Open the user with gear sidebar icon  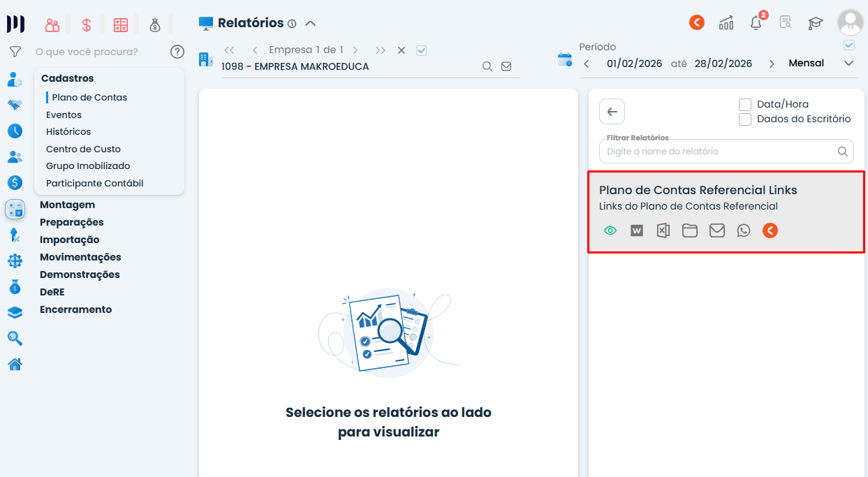pyautogui.click(x=15, y=80)
